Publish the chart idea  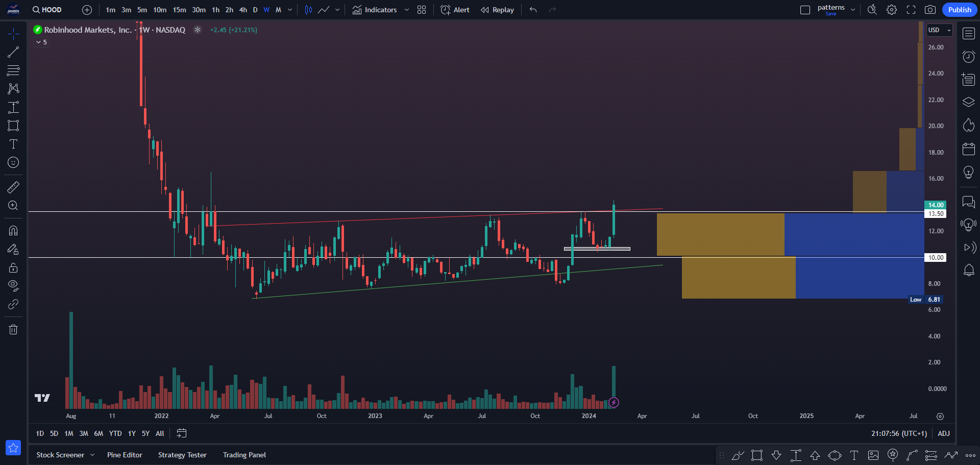click(960, 10)
